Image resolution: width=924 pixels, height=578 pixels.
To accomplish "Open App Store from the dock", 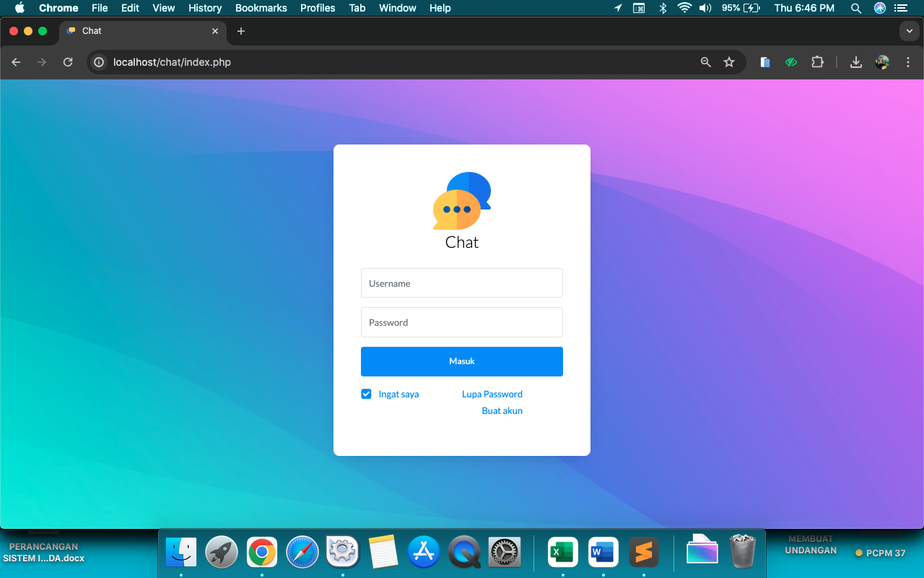I will coord(423,553).
